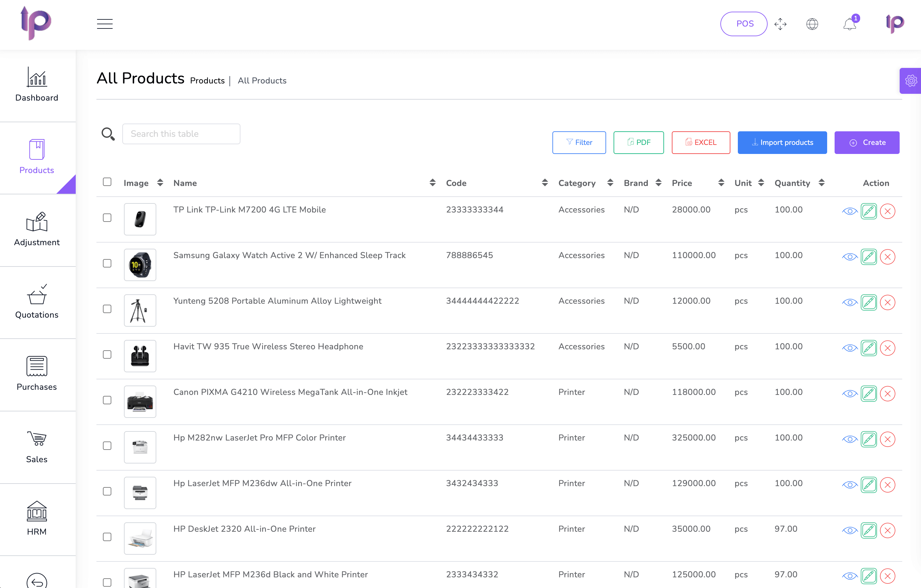The image size is (921, 588).
Task: Check the TP Link M7200 row checkbox
Action: tap(107, 218)
